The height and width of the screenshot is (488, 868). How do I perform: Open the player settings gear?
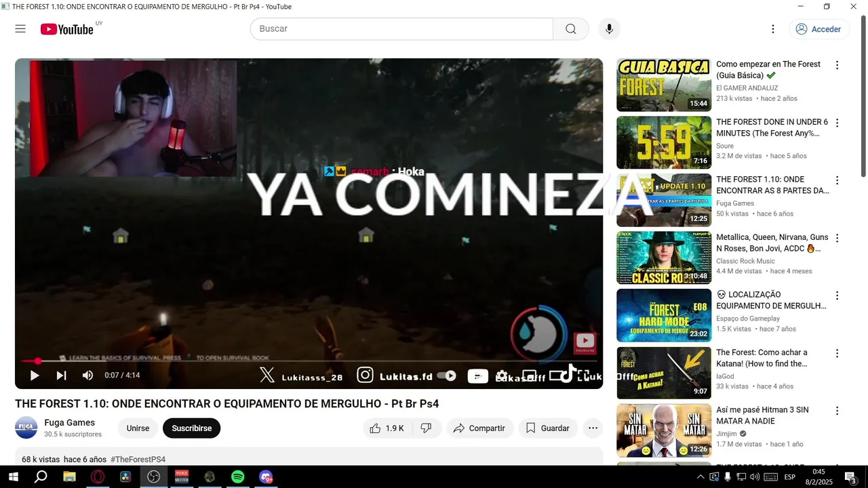pos(502,375)
